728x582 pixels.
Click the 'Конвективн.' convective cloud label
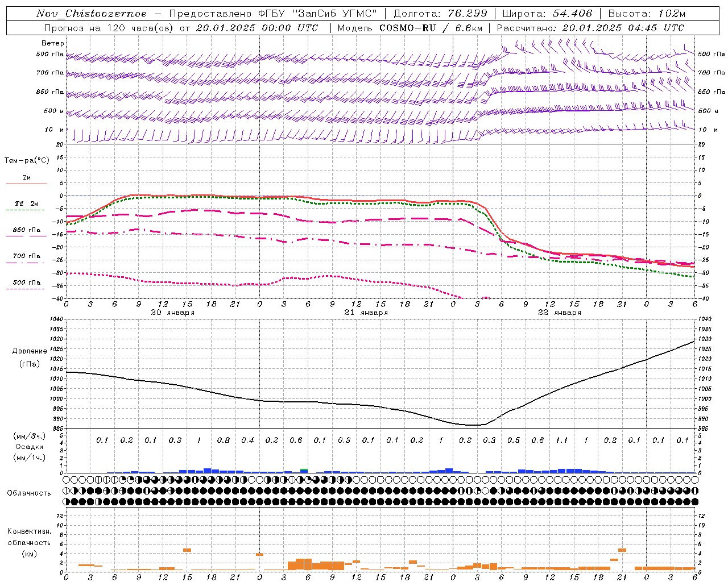point(30,531)
